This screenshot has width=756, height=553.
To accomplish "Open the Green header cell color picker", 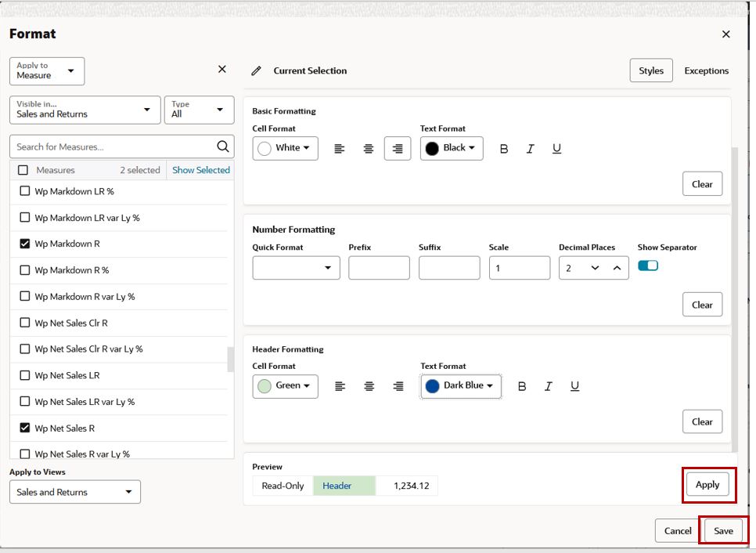I will tap(285, 386).
